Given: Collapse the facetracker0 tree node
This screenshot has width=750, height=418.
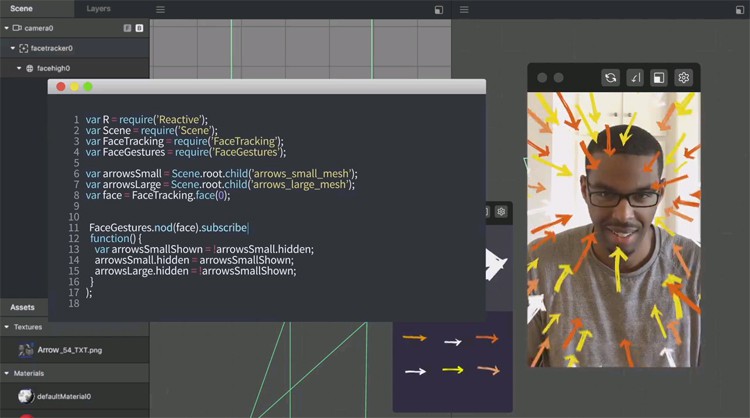Looking at the screenshot, I should (x=13, y=48).
